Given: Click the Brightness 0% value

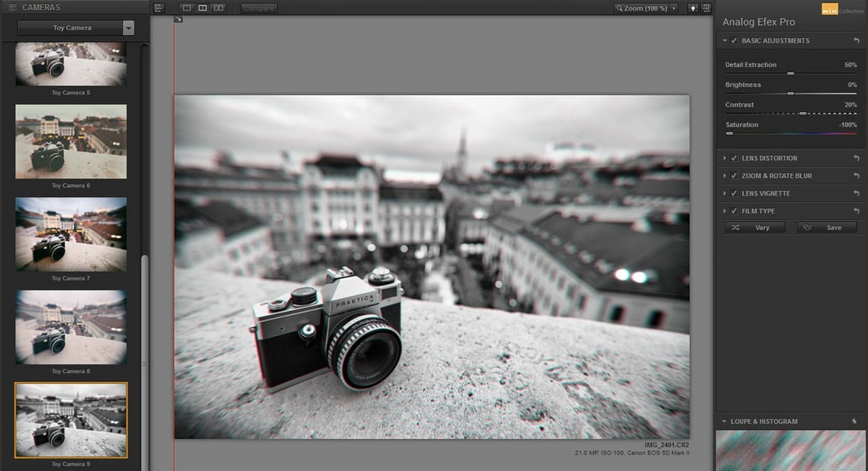Looking at the screenshot, I should pos(852,85).
